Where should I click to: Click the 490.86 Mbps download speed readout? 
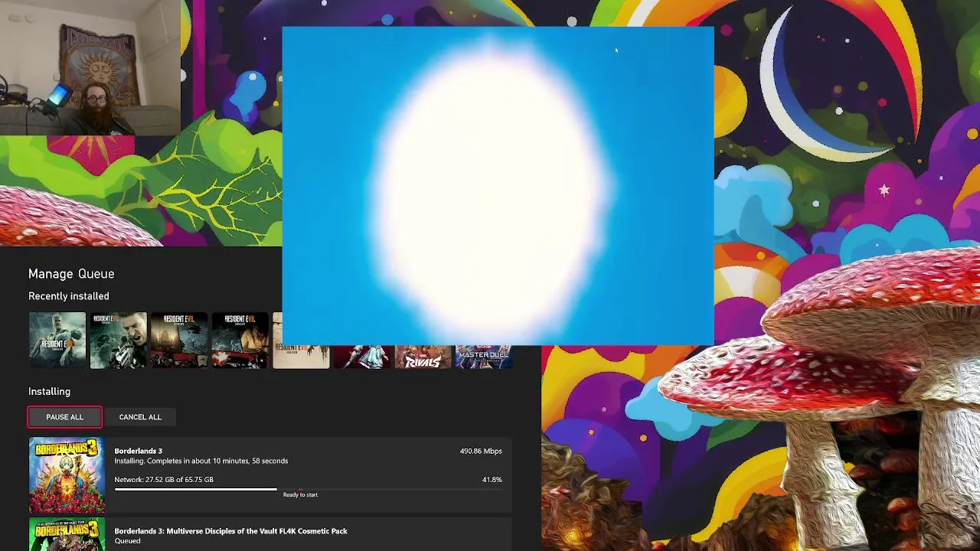click(x=481, y=452)
